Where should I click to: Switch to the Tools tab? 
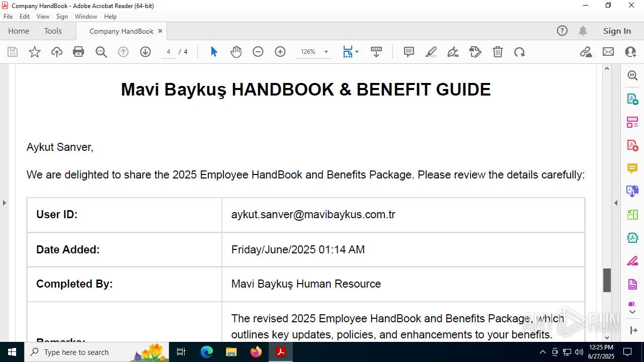click(x=53, y=31)
